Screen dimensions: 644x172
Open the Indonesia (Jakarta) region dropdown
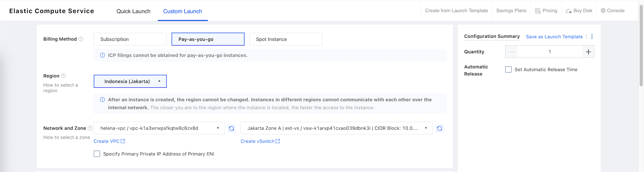click(x=130, y=81)
